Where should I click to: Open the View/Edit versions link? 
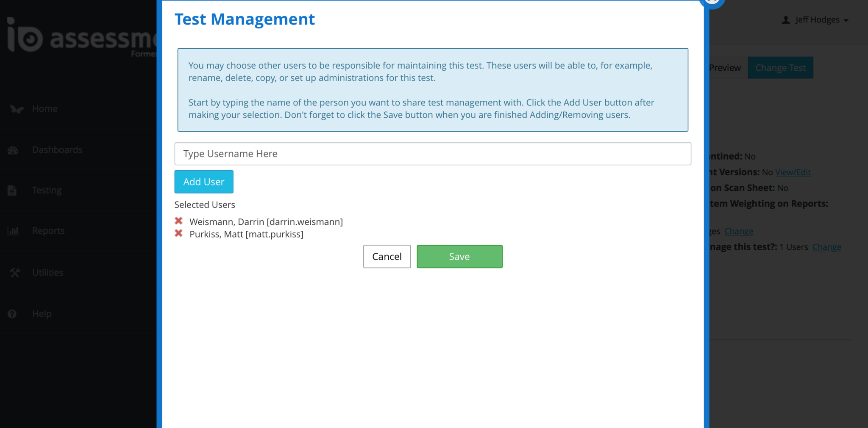coord(793,172)
